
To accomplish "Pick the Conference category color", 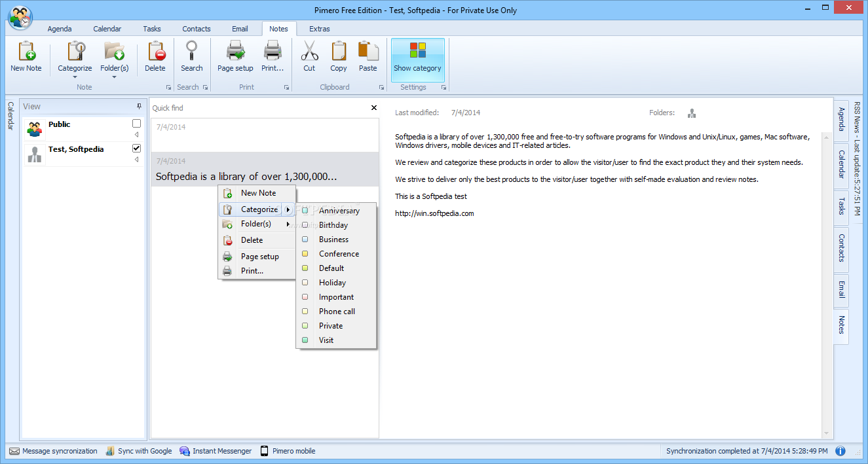I will tap(305, 254).
